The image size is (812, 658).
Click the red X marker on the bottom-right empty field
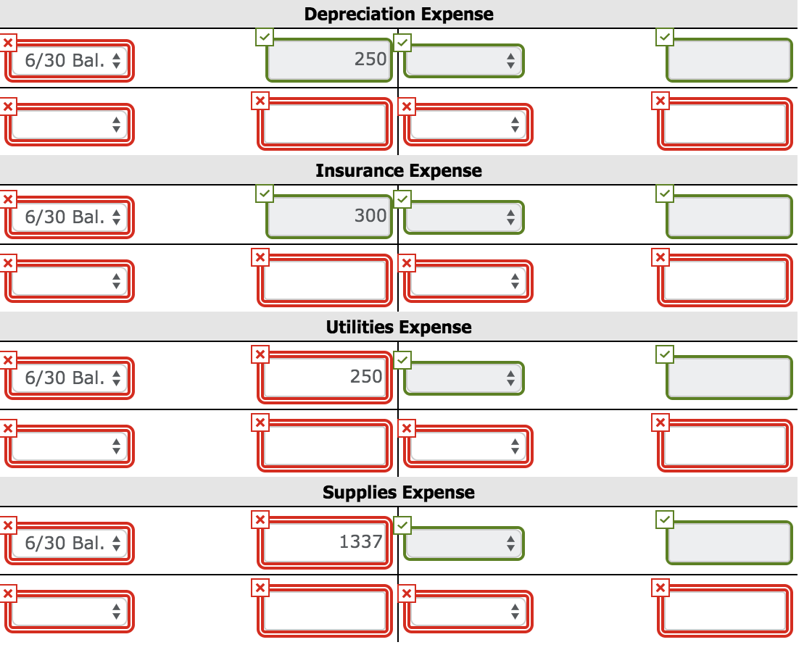[660, 588]
